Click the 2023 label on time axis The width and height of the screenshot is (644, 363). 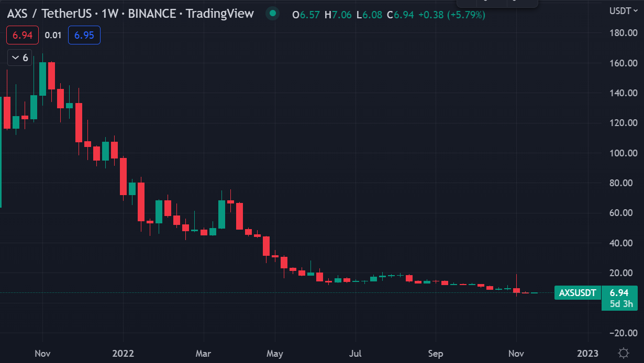point(587,353)
